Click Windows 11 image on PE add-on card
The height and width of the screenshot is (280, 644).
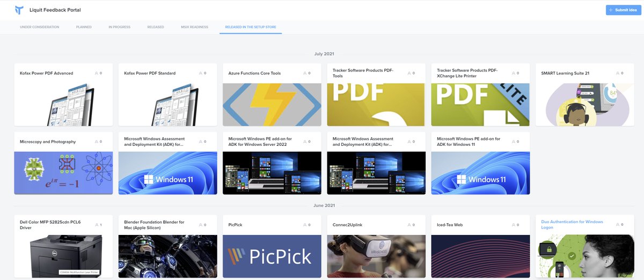tap(481, 173)
